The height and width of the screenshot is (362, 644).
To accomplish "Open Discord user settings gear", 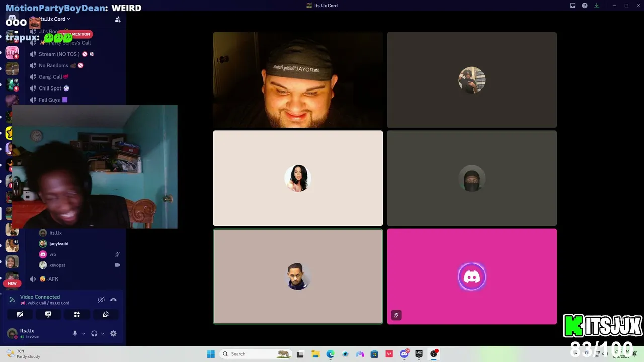I will 113,333.
